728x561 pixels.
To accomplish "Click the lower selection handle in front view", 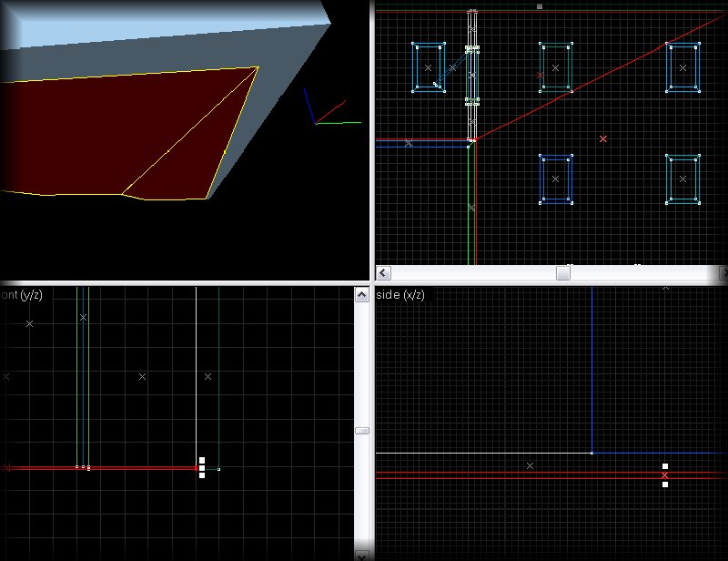I will 202,475.
